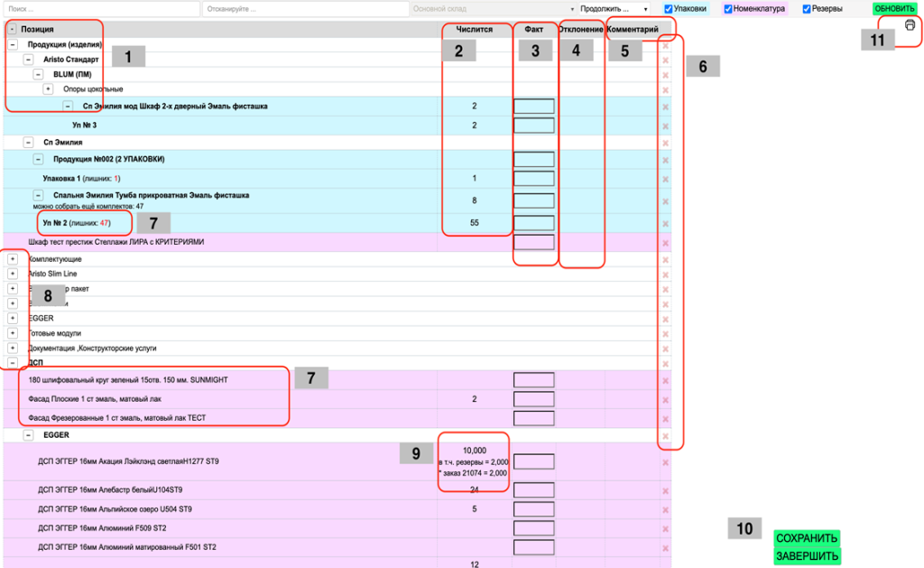Delete the Уп № 3 row with red X
This screenshot has height=568, width=924.
coord(666,125)
